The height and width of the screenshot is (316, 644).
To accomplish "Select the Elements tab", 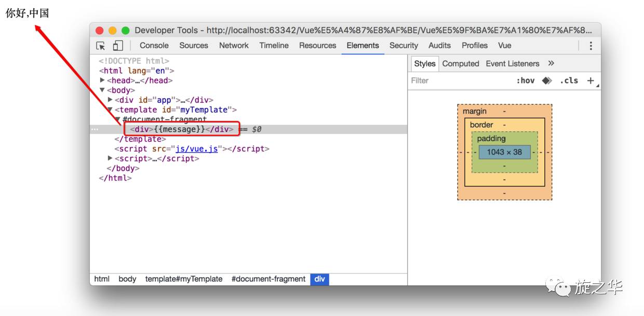I will click(x=363, y=46).
